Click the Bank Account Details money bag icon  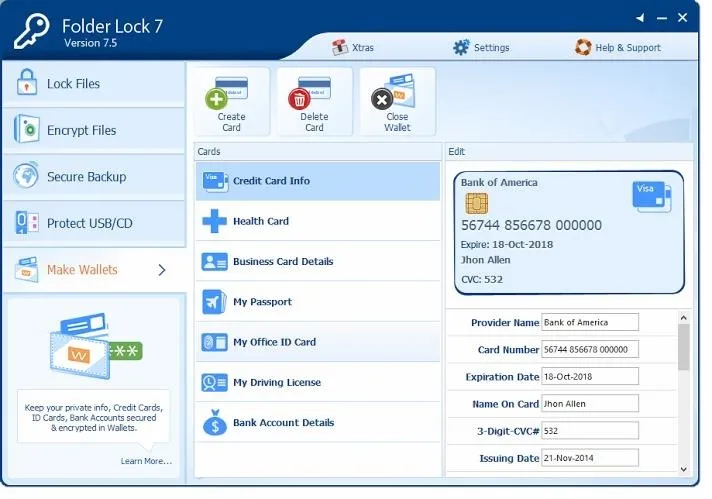pyautogui.click(x=215, y=422)
